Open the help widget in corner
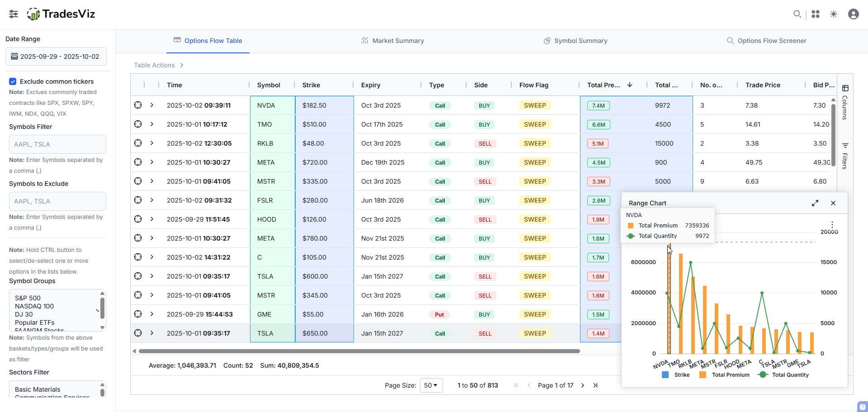 tap(863, 406)
